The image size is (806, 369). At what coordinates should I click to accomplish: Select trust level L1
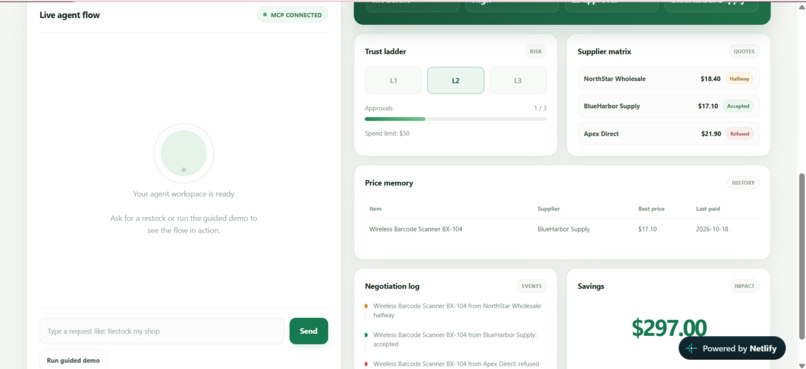(393, 80)
